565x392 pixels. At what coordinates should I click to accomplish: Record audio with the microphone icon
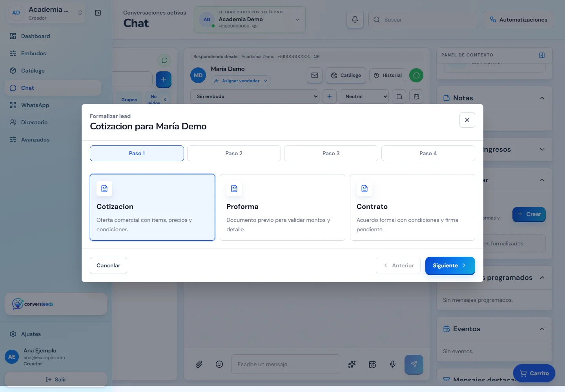(393, 364)
